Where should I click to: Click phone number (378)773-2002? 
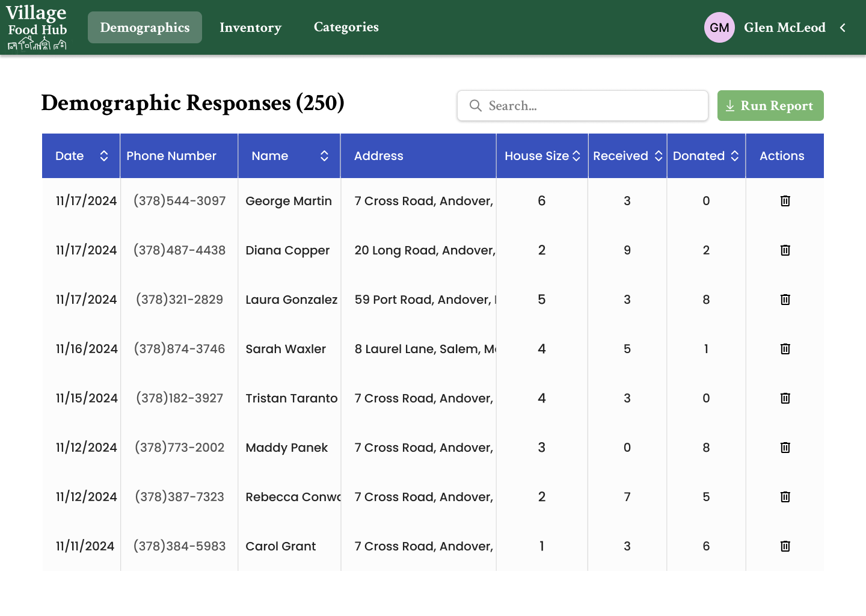click(x=179, y=448)
